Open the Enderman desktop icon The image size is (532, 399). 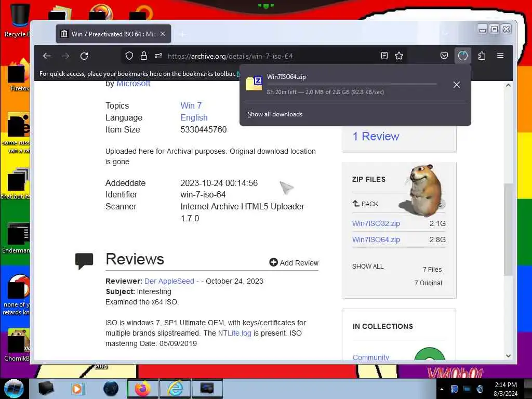pyautogui.click(x=16, y=238)
